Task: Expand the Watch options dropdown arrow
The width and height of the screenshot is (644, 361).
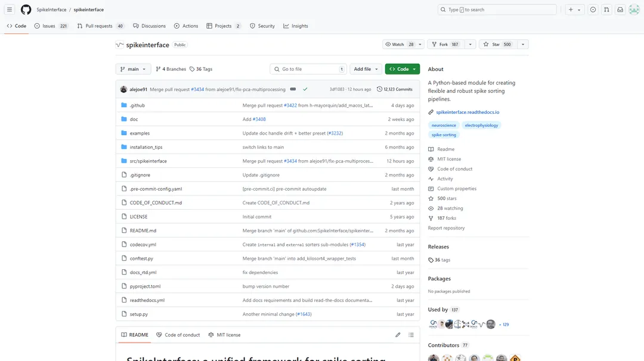Action: pyautogui.click(x=420, y=44)
